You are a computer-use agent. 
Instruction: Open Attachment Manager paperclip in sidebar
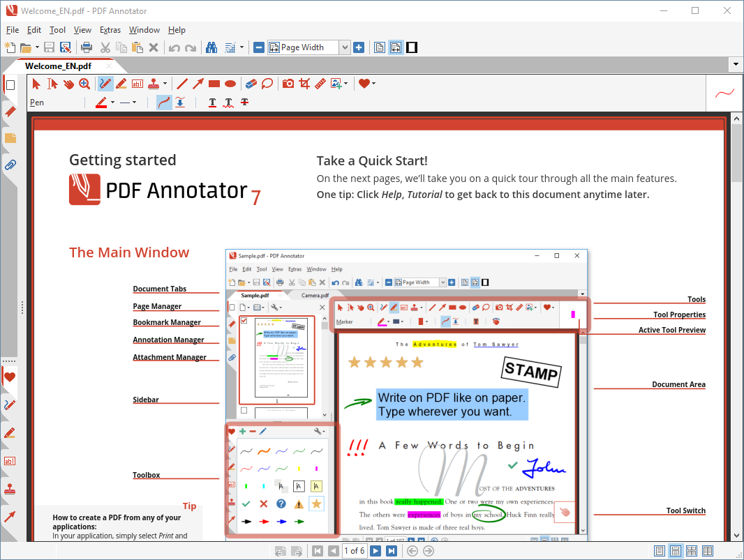[10, 165]
